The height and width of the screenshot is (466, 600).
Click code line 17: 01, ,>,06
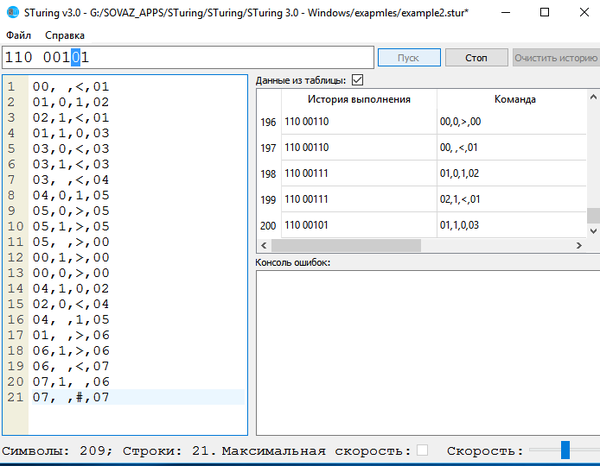(71, 335)
